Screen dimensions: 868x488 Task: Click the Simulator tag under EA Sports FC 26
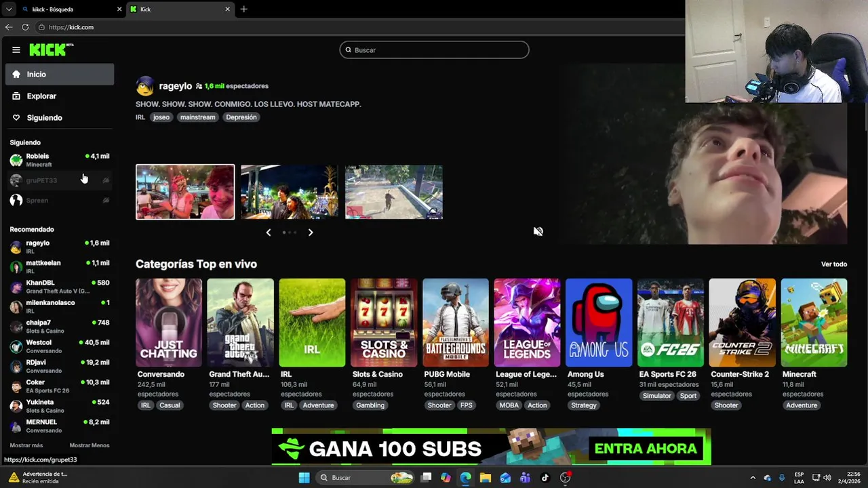(656, 396)
